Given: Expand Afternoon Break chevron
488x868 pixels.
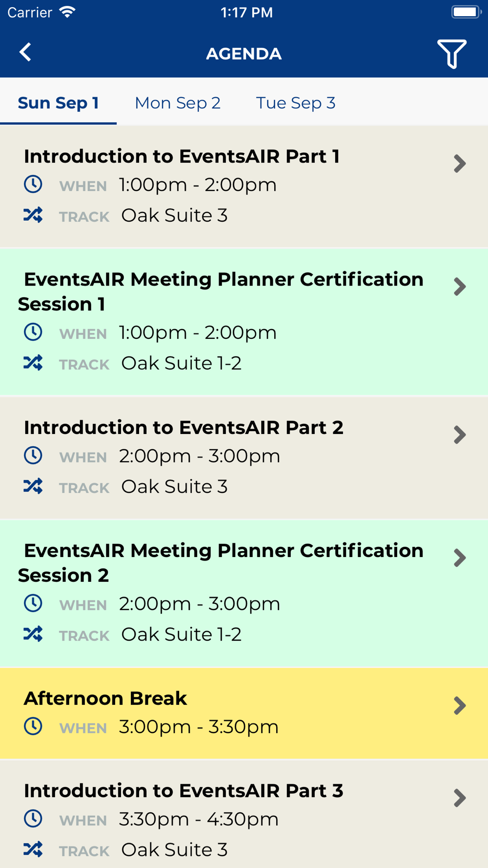Looking at the screenshot, I should click(x=460, y=705).
